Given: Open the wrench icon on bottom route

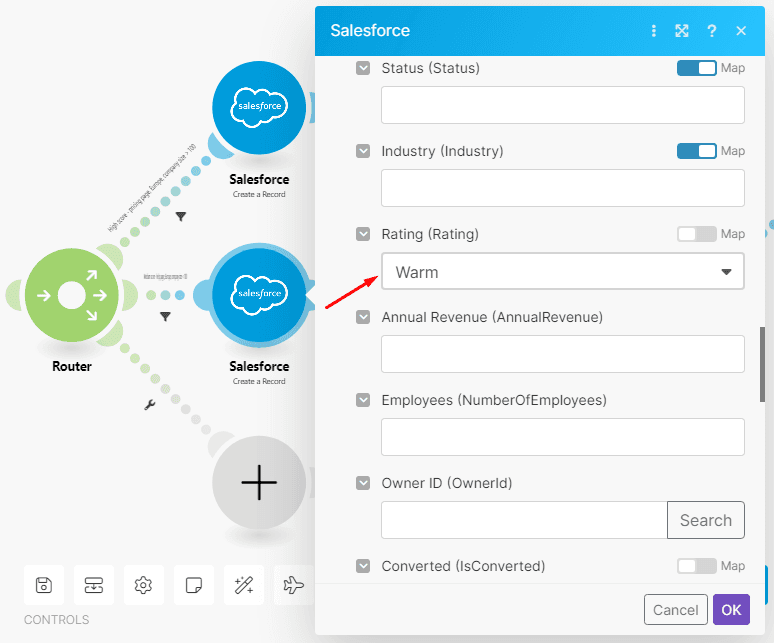Looking at the screenshot, I should (150, 405).
